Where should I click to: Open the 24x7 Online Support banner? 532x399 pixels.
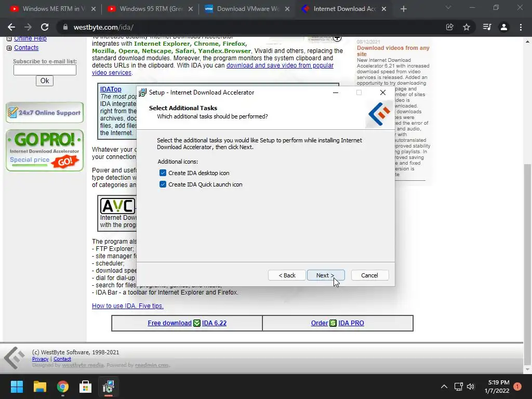[x=45, y=112]
